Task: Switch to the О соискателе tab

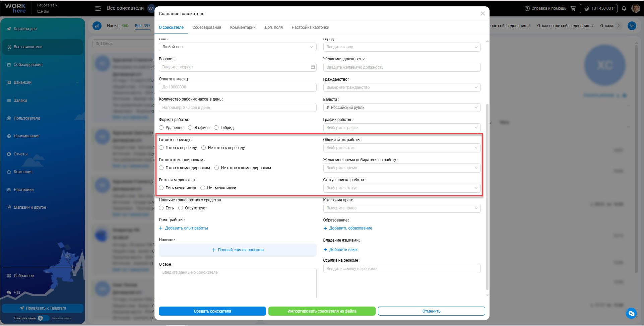Action: coord(171,27)
